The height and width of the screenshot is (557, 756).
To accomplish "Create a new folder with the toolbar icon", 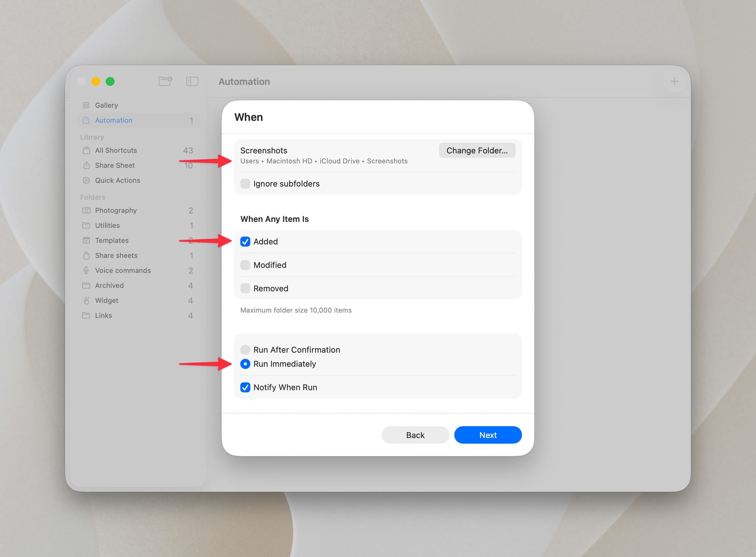I will tap(165, 81).
